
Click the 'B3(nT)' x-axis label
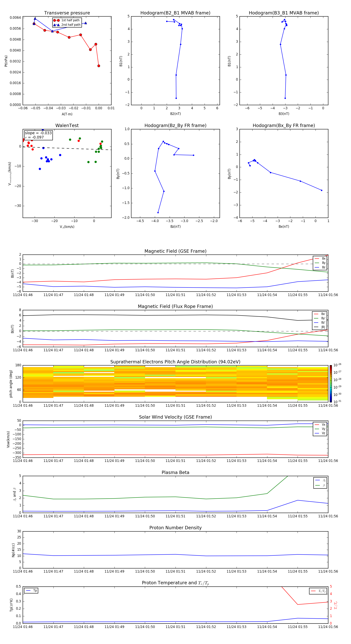[284, 114]
